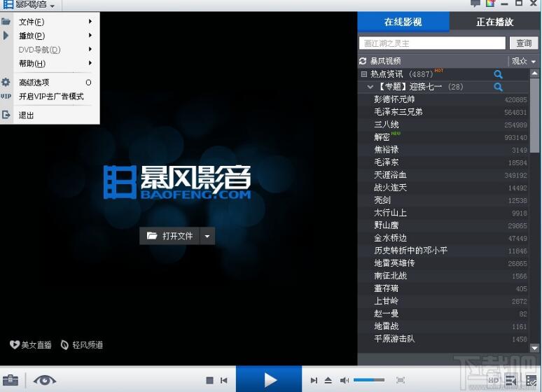The height and width of the screenshot is (392, 542).
Task: Click the up arrow of the list scrollbar
Action: (534, 73)
